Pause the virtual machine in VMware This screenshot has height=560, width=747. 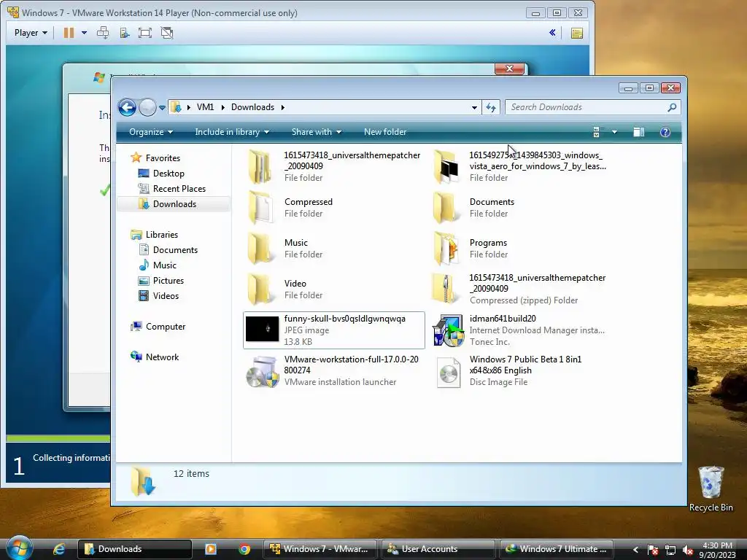tap(69, 33)
